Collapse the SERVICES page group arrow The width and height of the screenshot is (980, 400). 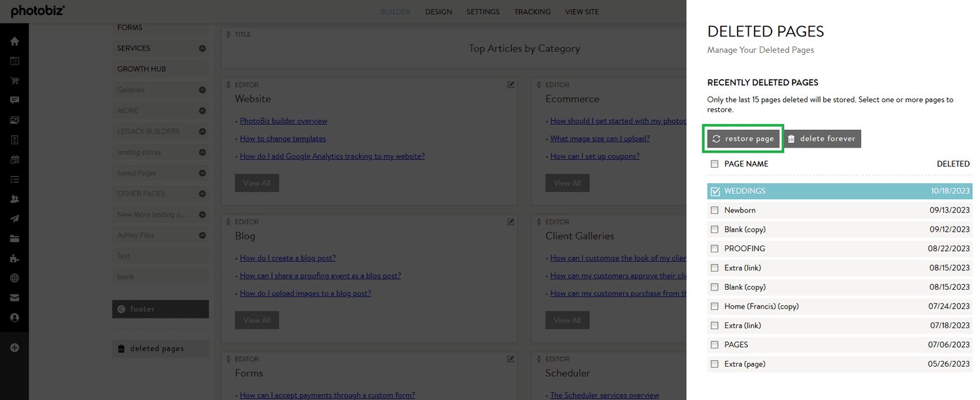click(202, 48)
